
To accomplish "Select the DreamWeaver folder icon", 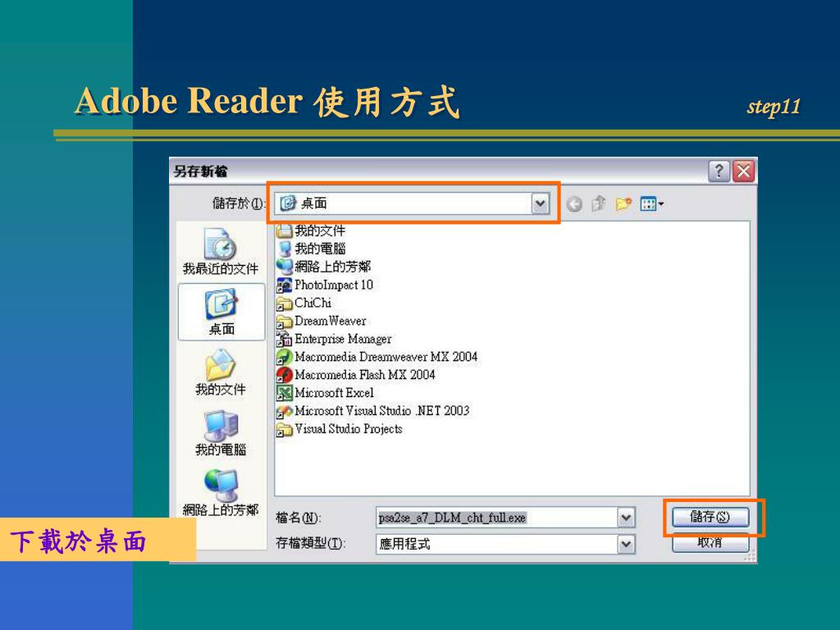I will 284,322.
